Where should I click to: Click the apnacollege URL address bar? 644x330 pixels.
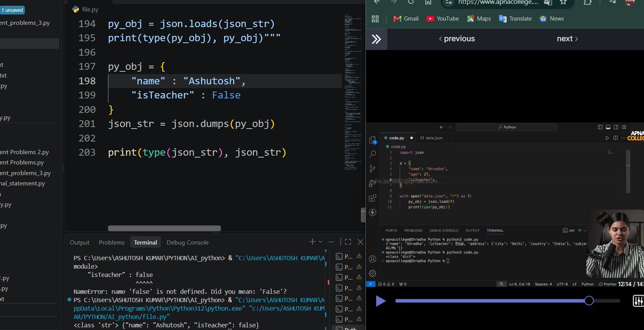pyautogui.click(x=498, y=3)
